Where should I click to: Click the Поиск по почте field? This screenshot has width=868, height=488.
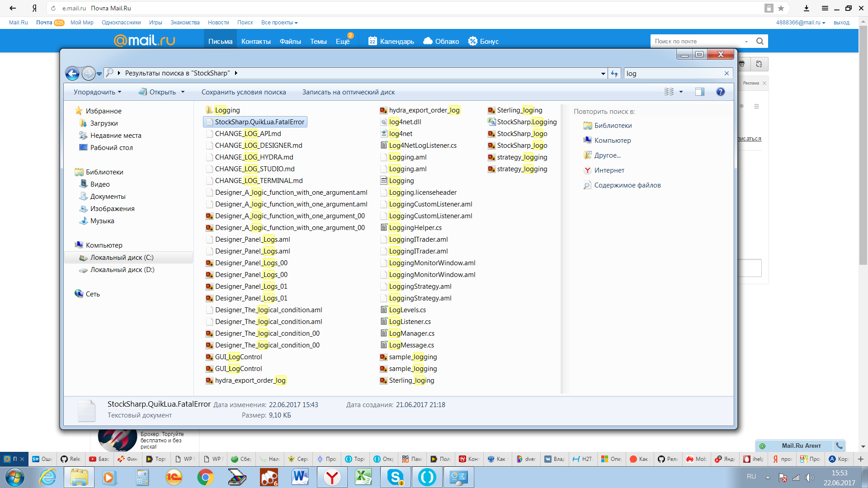(697, 41)
